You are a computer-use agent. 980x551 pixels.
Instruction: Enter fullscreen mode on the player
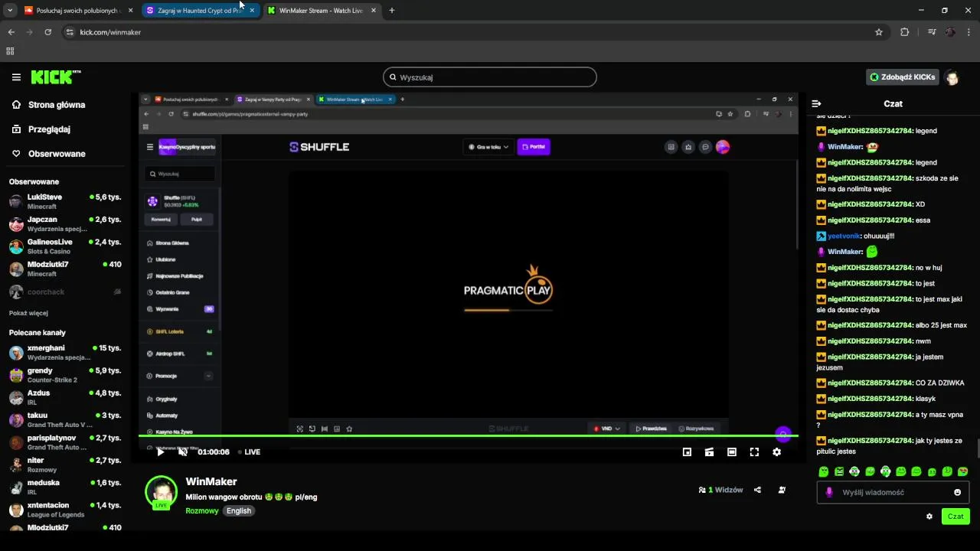click(754, 452)
